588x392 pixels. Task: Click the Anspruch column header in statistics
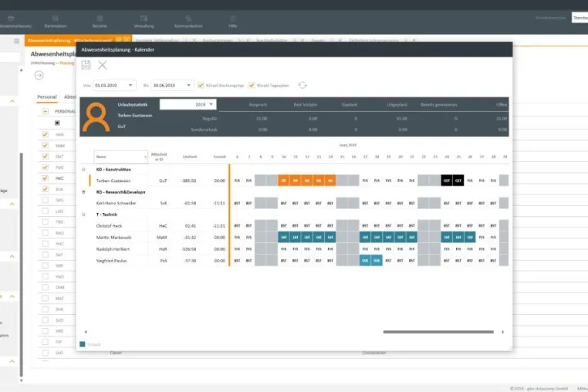click(x=258, y=105)
